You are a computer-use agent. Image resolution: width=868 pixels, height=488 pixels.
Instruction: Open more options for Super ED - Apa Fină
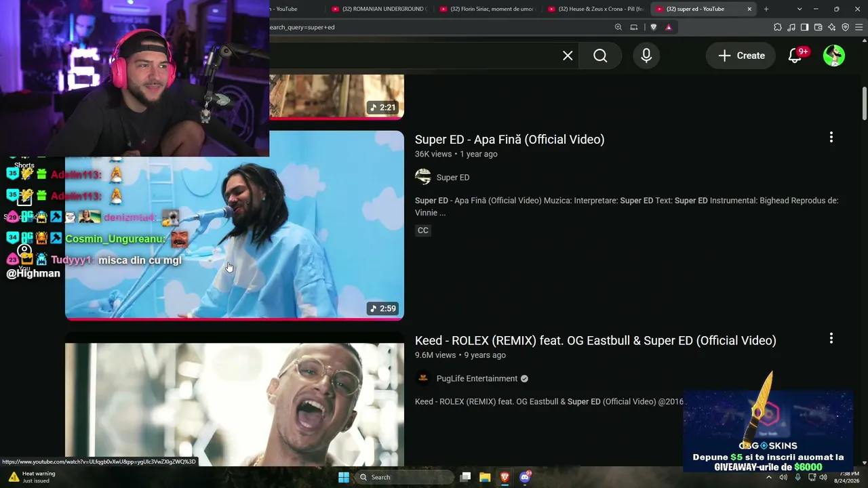[831, 138]
